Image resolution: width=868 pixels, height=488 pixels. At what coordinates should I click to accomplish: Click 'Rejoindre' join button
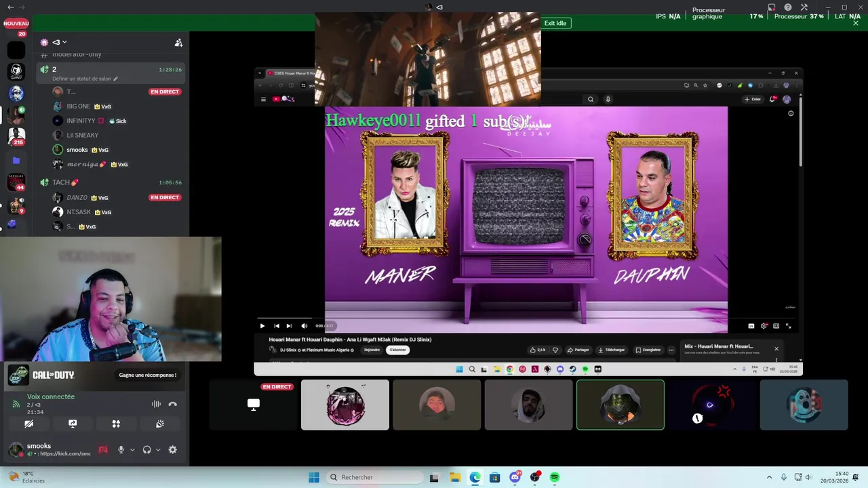click(372, 350)
